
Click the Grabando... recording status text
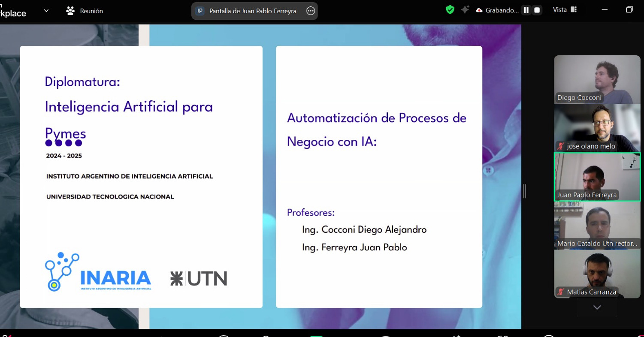[502, 11]
